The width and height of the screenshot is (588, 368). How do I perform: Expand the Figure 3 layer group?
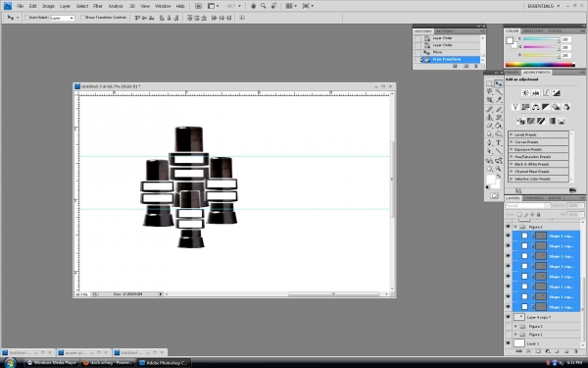pyautogui.click(x=515, y=327)
